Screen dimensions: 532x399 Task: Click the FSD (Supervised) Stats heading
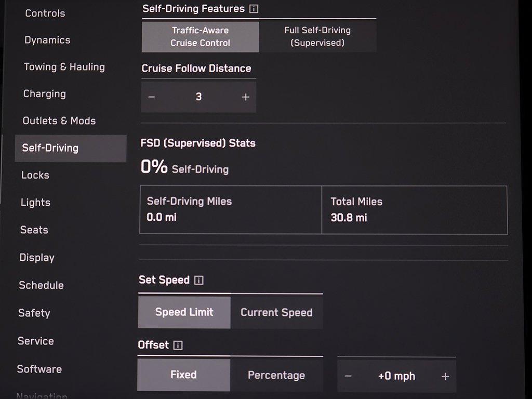[198, 143]
